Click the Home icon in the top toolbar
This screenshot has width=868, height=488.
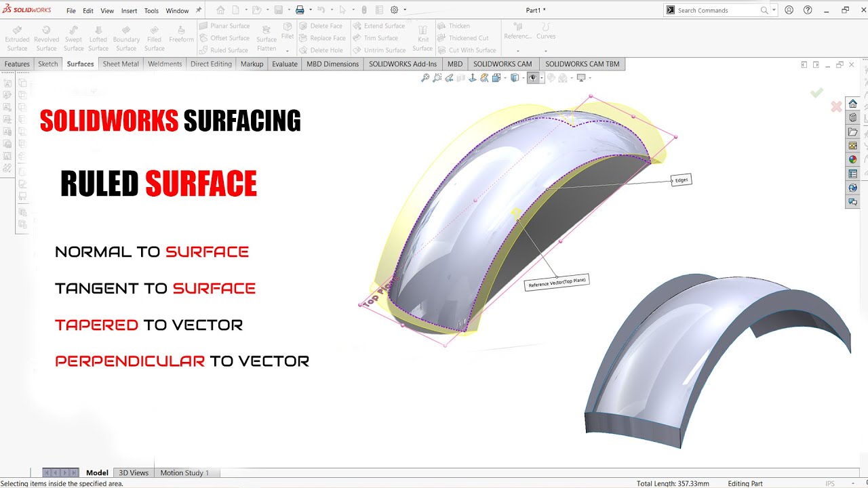pos(220,10)
